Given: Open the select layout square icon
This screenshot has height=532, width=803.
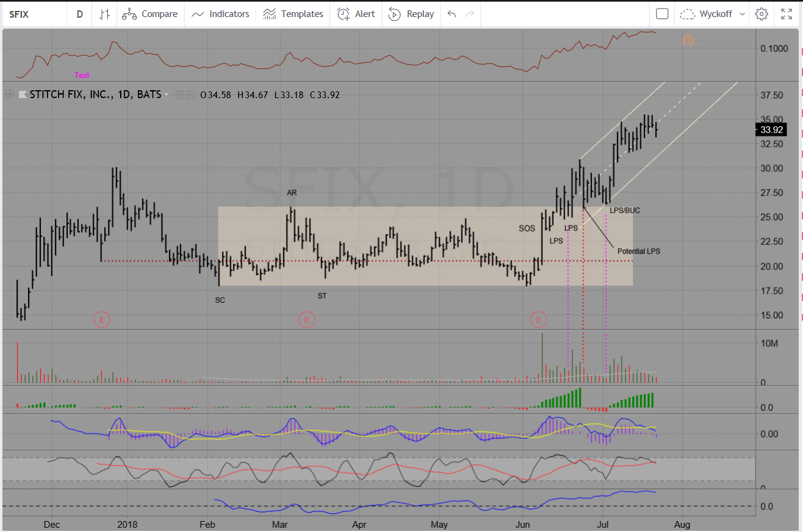Looking at the screenshot, I should point(662,14).
